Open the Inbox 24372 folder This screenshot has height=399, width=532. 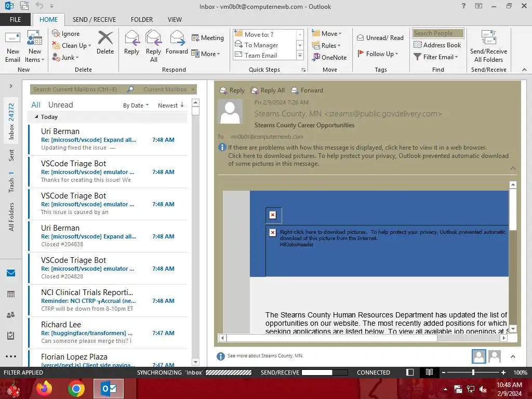(x=11, y=121)
